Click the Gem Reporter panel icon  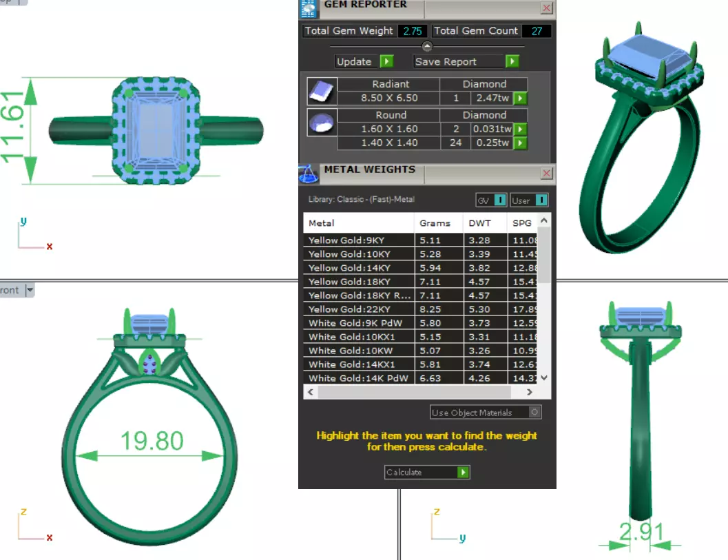pos(309,9)
